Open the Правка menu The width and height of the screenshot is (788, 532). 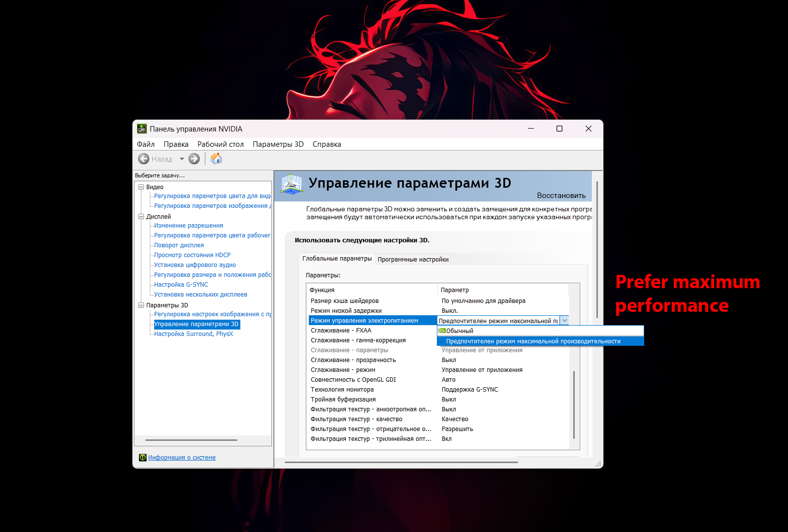click(x=176, y=144)
